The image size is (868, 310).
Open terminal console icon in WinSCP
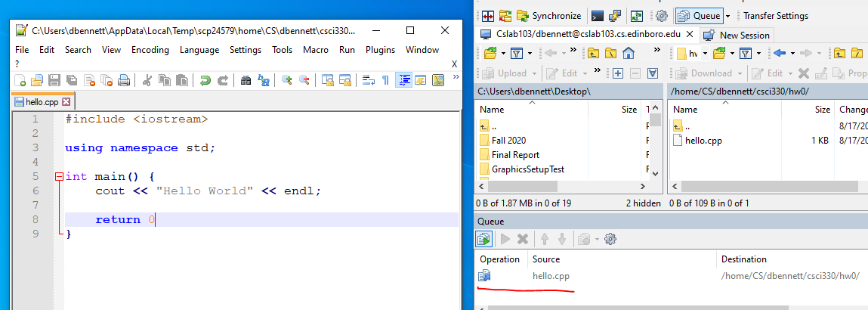[x=598, y=15]
